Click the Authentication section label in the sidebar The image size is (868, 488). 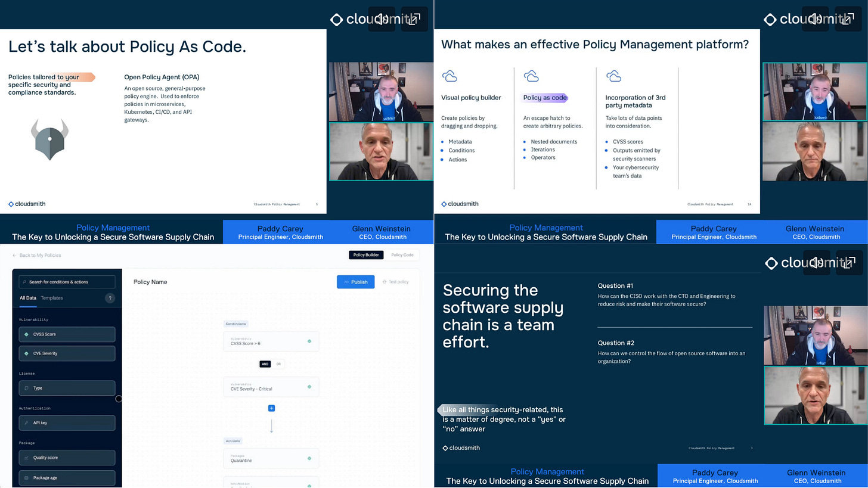pos(35,408)
